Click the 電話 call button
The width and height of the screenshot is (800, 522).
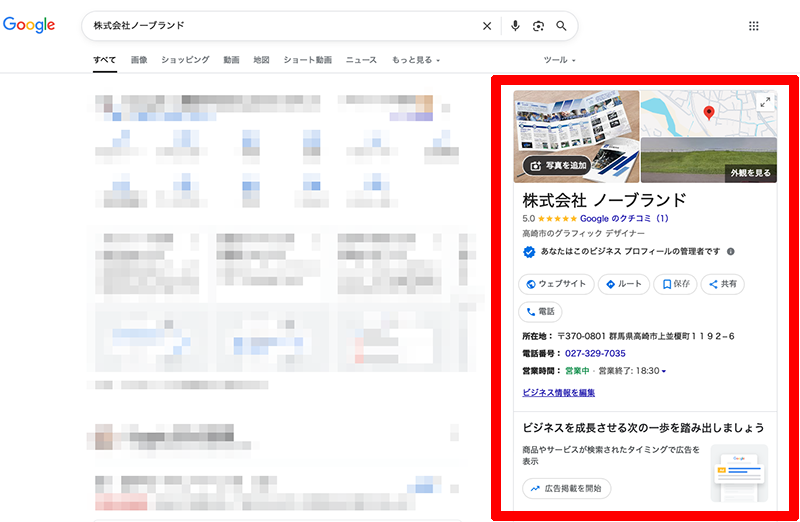[540, 312]
